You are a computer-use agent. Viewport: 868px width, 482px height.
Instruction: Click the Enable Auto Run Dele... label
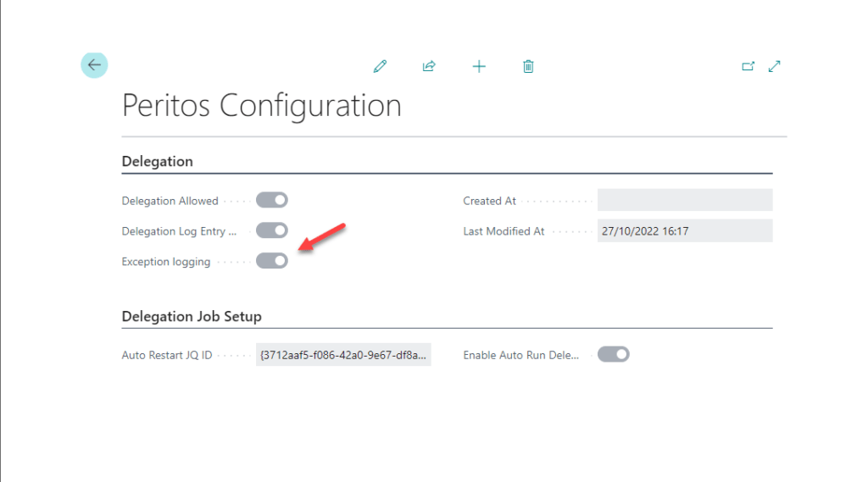tap(521, 355)
